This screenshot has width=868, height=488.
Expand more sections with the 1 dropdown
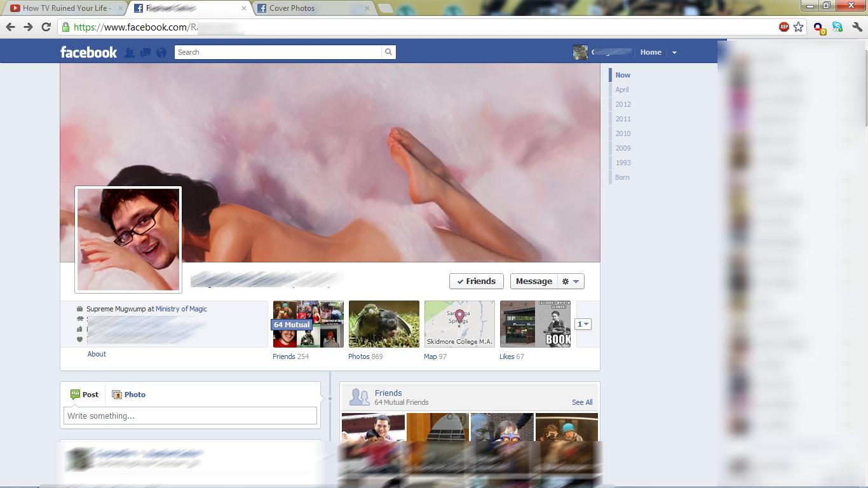point(583,324)
